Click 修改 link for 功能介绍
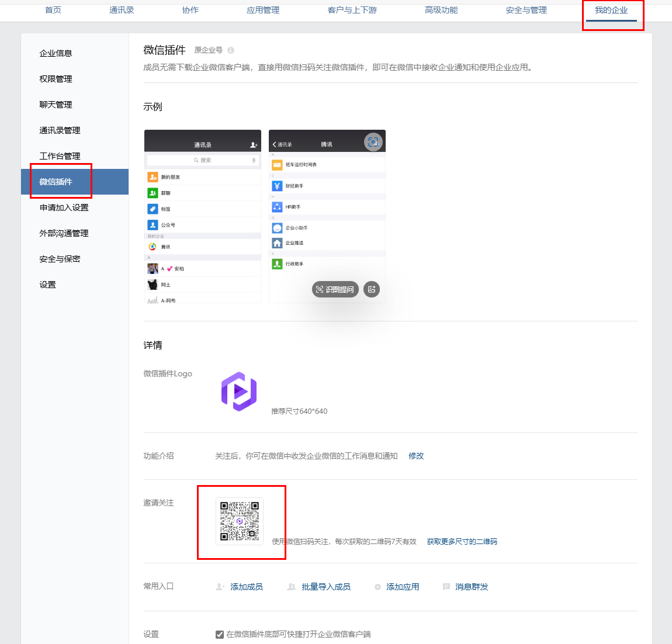This screenshot has width=672, height=644. pos(416,456)
